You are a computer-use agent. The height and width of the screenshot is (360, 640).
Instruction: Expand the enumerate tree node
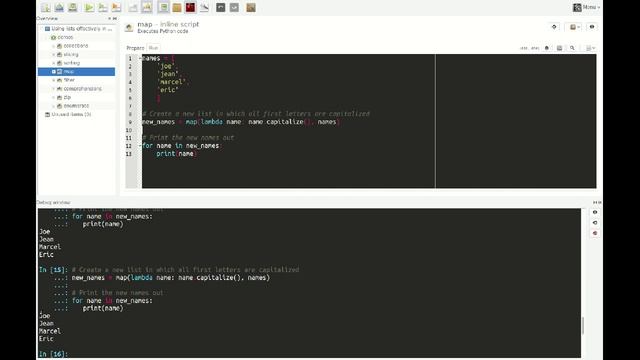(53, 106)
